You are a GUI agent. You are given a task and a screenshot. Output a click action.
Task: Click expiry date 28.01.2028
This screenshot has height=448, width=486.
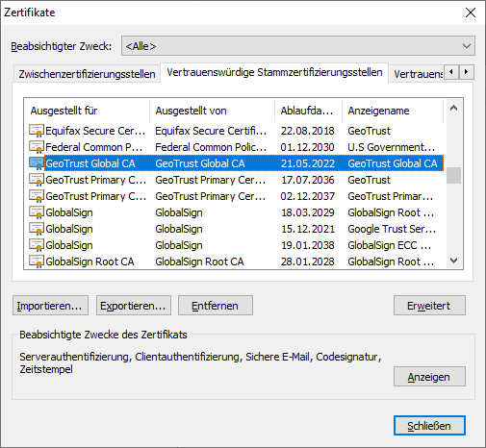pos(307,261)
